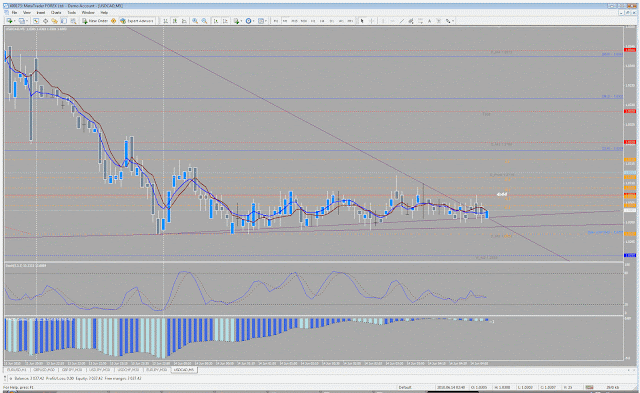Select the arrows drawing tool
The width and height of the screenshot is (640, 393).
[x=448, y=21]
